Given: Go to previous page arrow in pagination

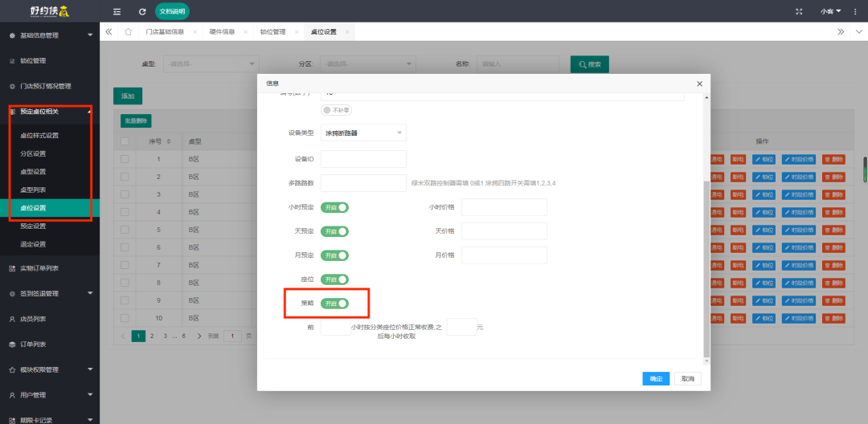Looking at the screenshot, I should tap(124, 336).
